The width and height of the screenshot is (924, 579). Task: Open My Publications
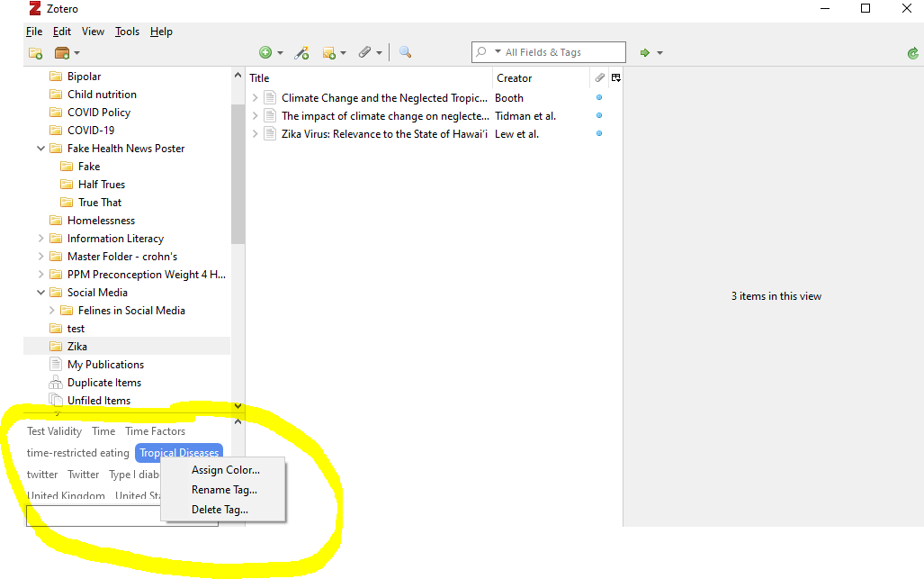(105, 365)
